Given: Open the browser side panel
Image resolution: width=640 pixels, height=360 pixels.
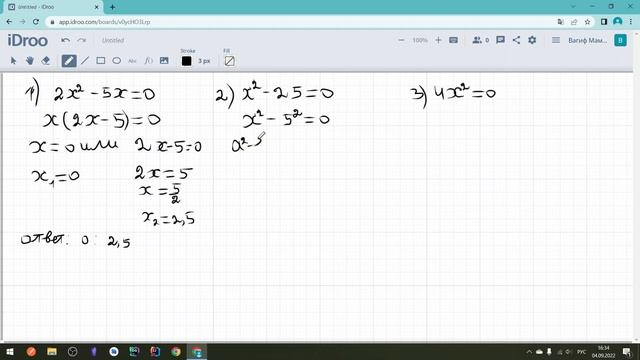Looking at the screenshot, I should click(604, 22).
